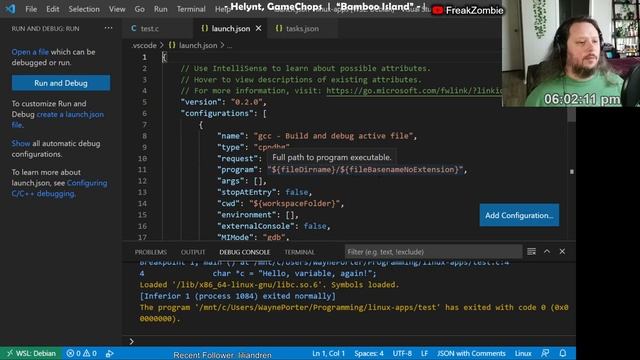This screenshot has height=360, width=640.
Task: Click the "externalConsole" key on line 16
Action: click(256, 226)
